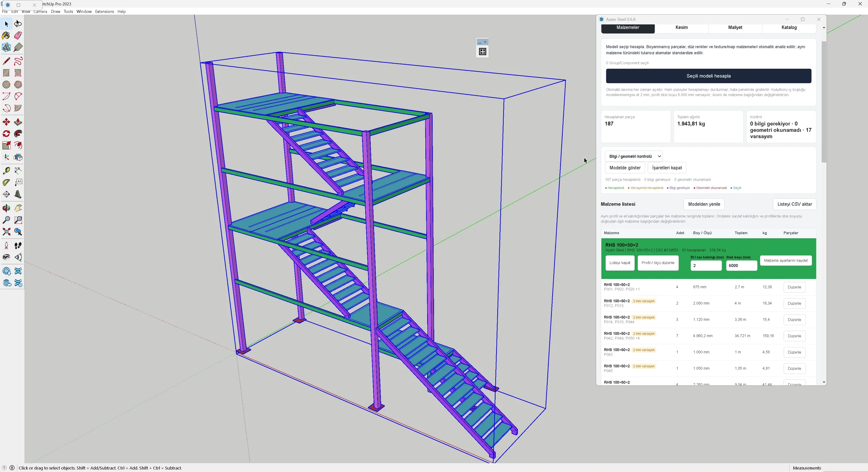Collapse RHS list with Listeyi kapat
868x472 pixels.
coord(620,263)
